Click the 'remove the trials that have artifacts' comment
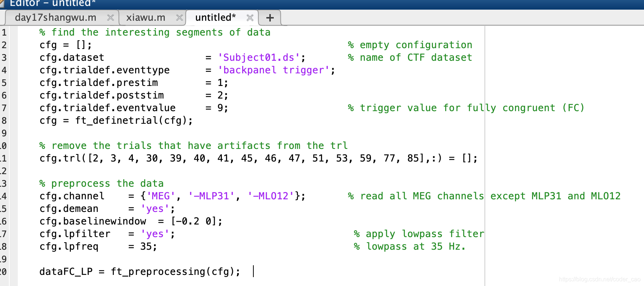Screen dimensions: 644x286 tap(194, 146)
